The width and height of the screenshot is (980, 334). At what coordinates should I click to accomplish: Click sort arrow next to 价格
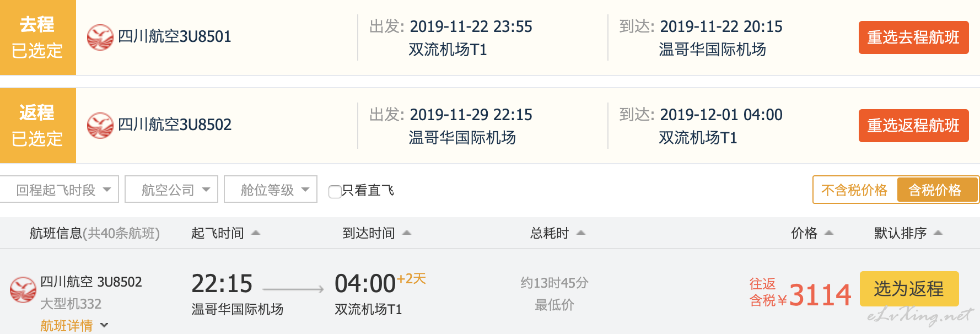[829, 233]
